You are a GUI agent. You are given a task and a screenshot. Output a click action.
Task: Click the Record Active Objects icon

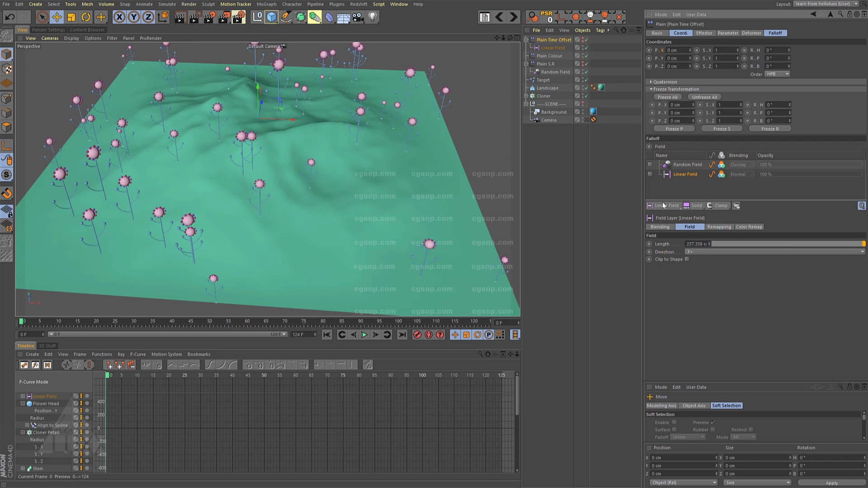[417, 335]
